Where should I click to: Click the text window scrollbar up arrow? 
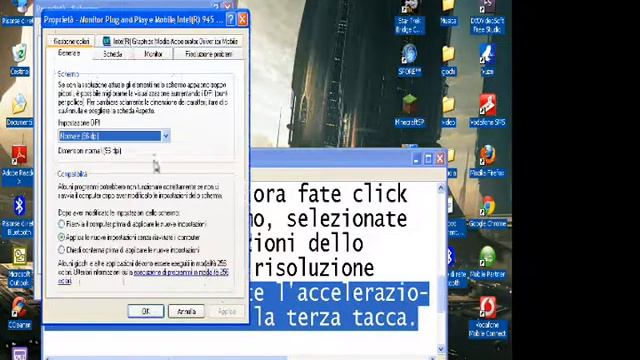[x=441, y=188]
